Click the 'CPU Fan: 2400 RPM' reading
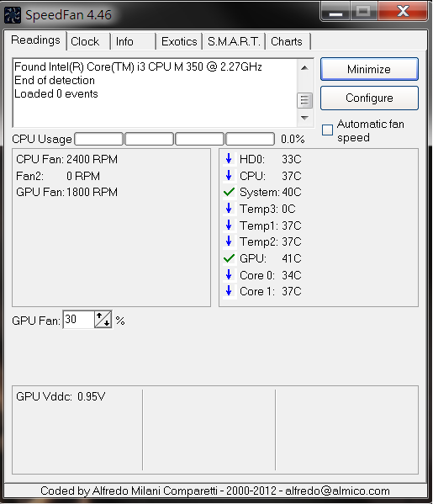The height and width of the screenshot is (504, 433). coord(66,159)
